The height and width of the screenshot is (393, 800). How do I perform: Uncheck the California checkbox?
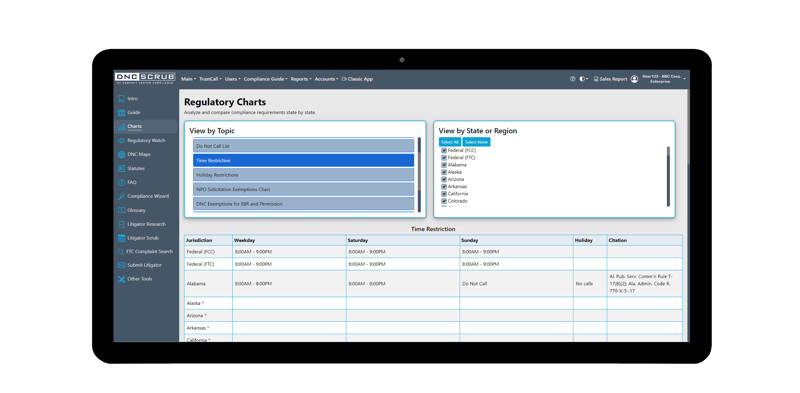point(444,194)
